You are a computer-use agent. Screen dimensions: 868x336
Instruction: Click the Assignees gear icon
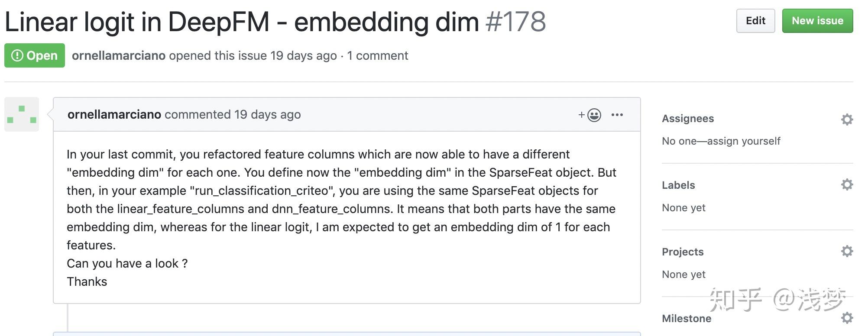(x=847, y=120)
